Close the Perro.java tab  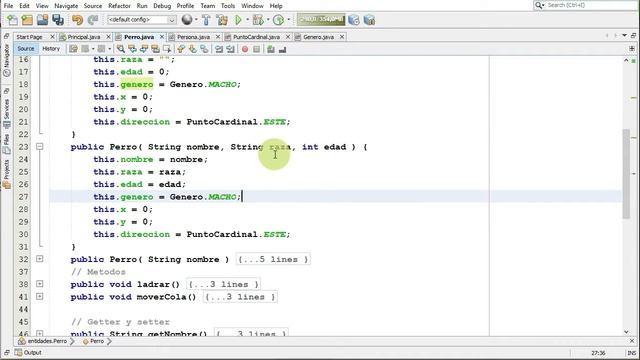[x=162, y=37]
